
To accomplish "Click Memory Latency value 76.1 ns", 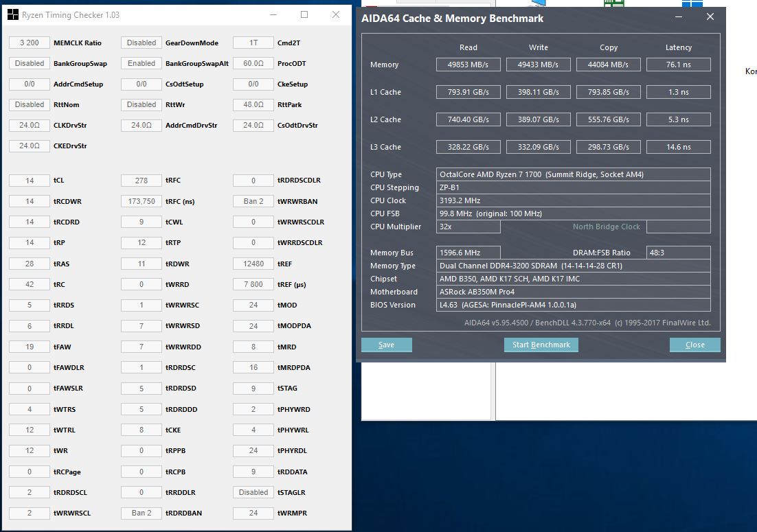I will click(678, 65).
